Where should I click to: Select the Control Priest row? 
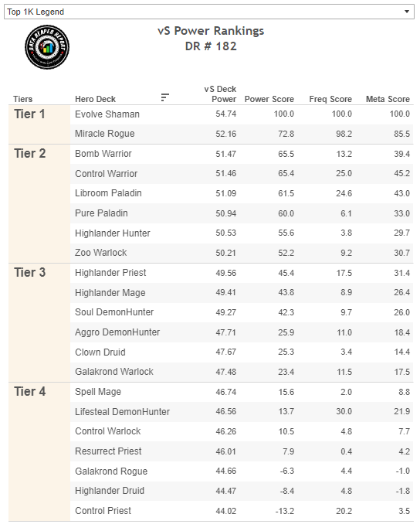pyautogui.click(x=242, y=511)
